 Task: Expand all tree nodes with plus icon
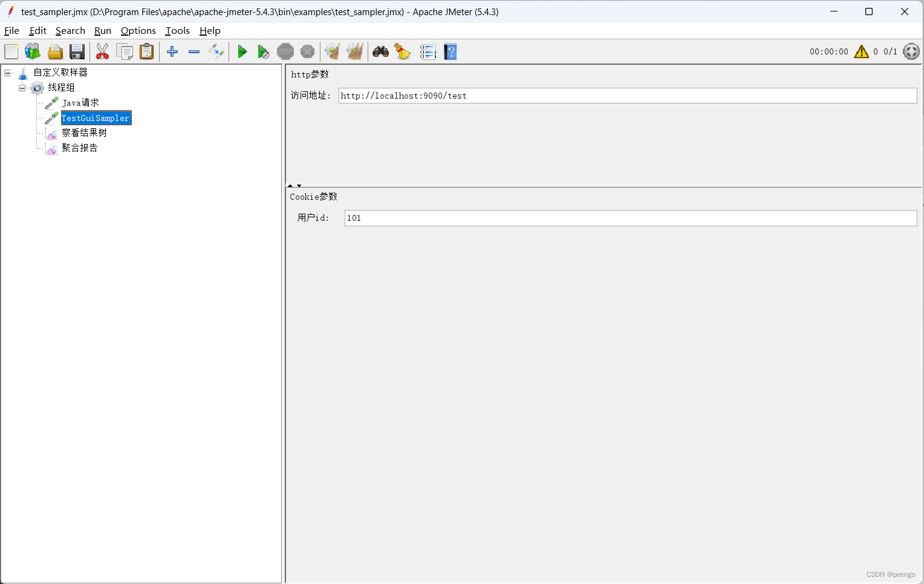[172, 52]
